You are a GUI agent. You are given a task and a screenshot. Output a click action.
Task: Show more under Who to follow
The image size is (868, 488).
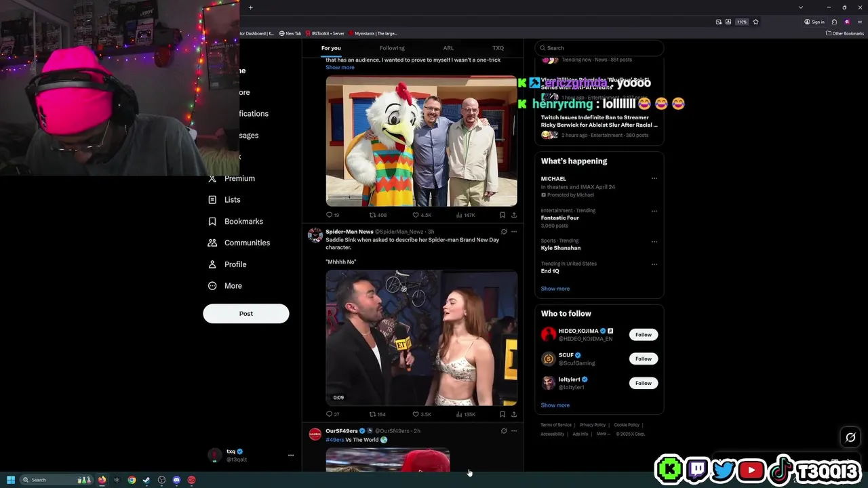[555, 405]
